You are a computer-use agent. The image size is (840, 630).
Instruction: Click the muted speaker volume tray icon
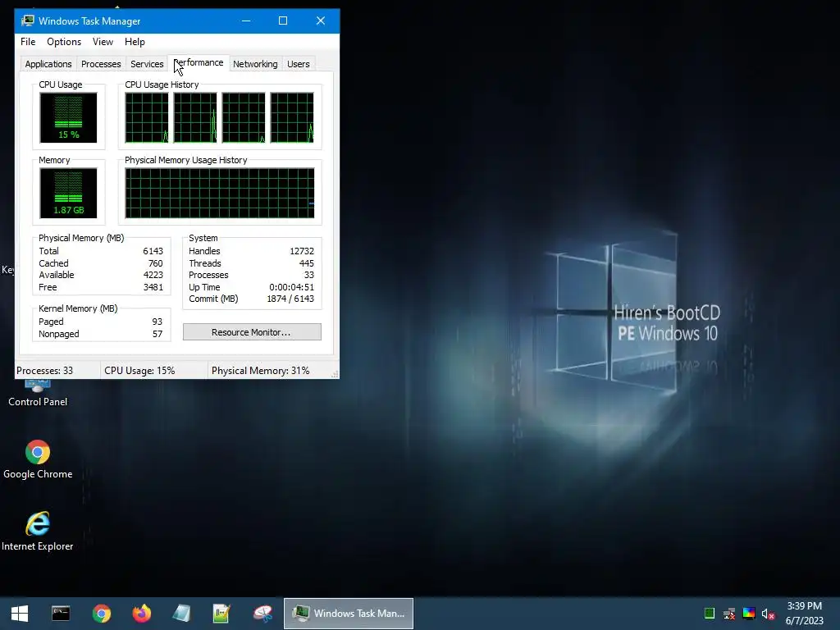[x=768, y=614]
